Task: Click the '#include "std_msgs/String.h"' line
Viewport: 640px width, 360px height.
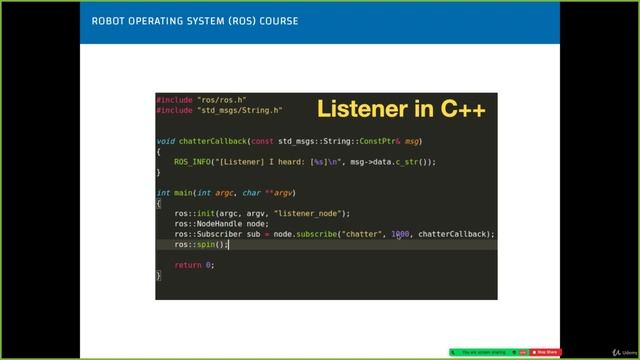Action: pos(220,110)
